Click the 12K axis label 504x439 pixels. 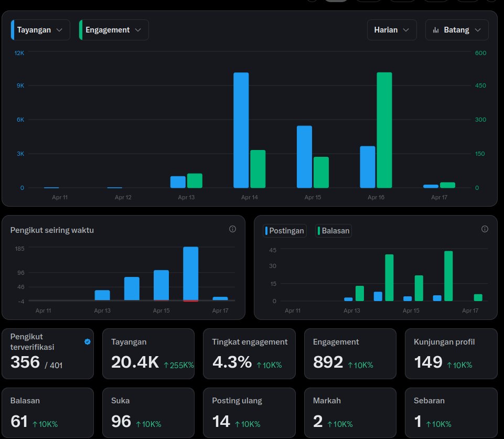coord(19,53)
